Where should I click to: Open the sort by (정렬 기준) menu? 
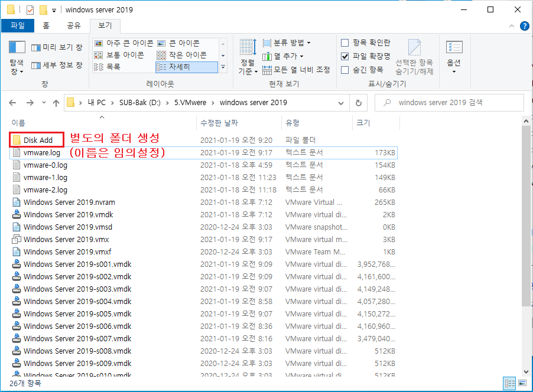[x=248, y=57]
